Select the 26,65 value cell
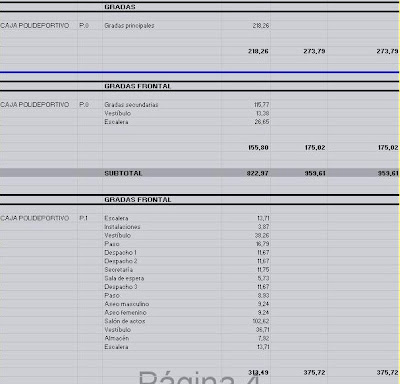The image size is (400, 384). [262, 122]
